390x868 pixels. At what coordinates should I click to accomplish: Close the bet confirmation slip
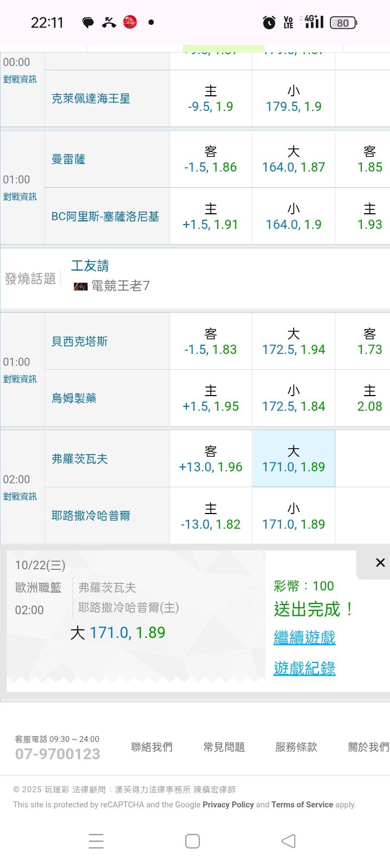coord(380,563)
